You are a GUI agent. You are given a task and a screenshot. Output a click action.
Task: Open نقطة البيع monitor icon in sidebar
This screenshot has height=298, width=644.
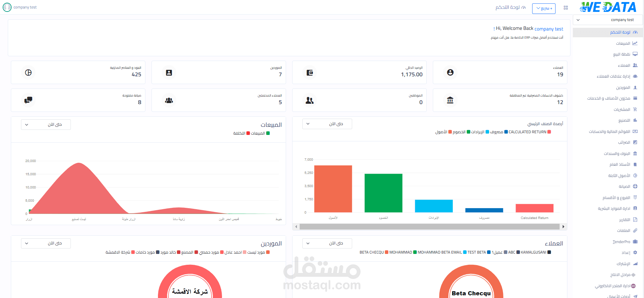pyautogui.click(x=635, y=54)
